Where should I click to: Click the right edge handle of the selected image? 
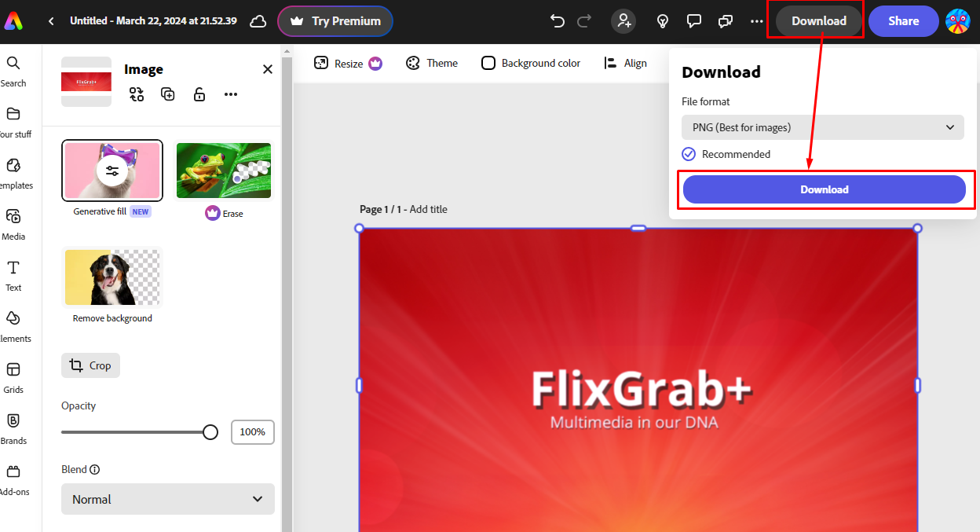[x=917, y=386]
